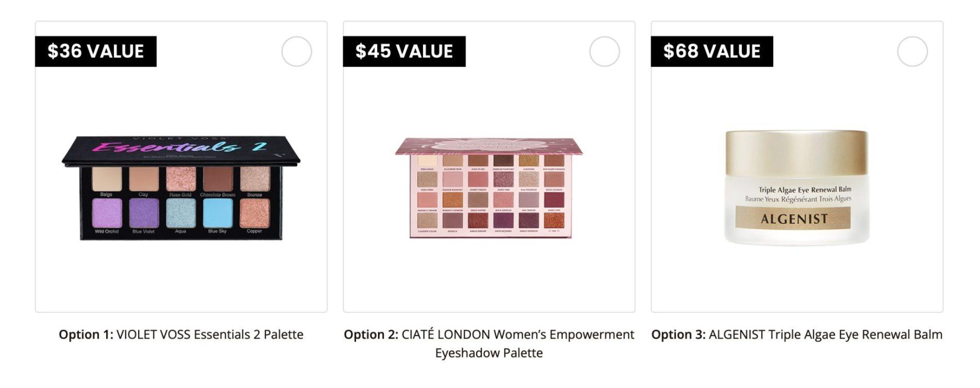Pick the Clay eyeshadow swatch

tap(144, 179)
